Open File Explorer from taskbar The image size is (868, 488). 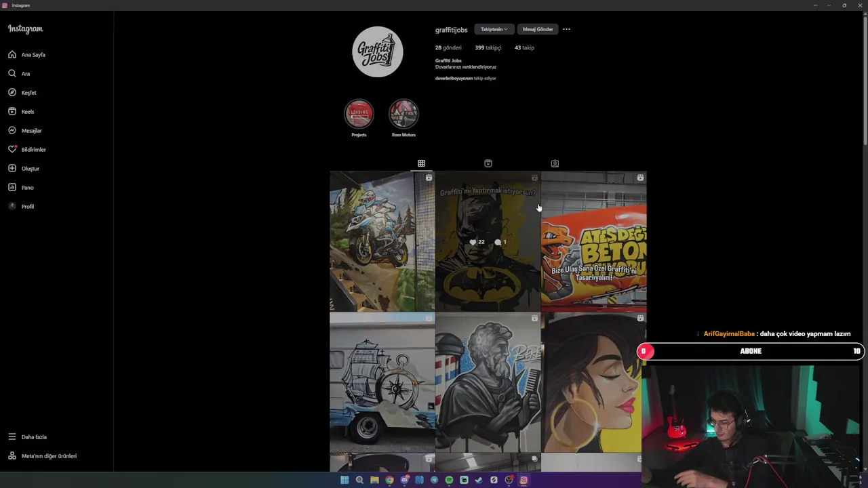coord(374,480)
